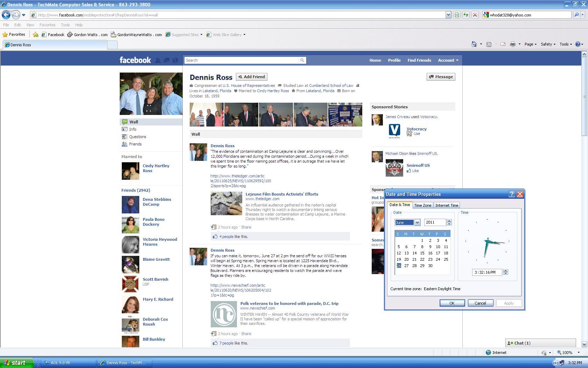Click the Smirnoff US logo image

pyautogui.click(x=394, y=168)
